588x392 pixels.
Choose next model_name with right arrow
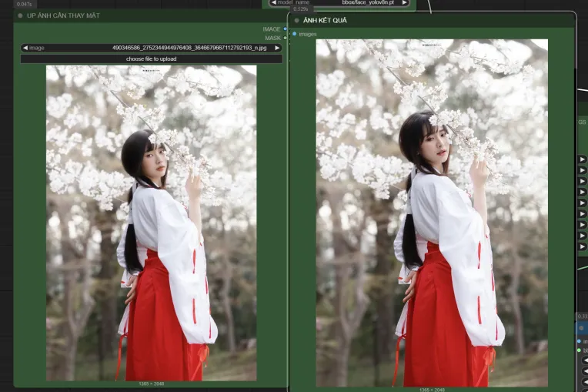click(405, 2)
